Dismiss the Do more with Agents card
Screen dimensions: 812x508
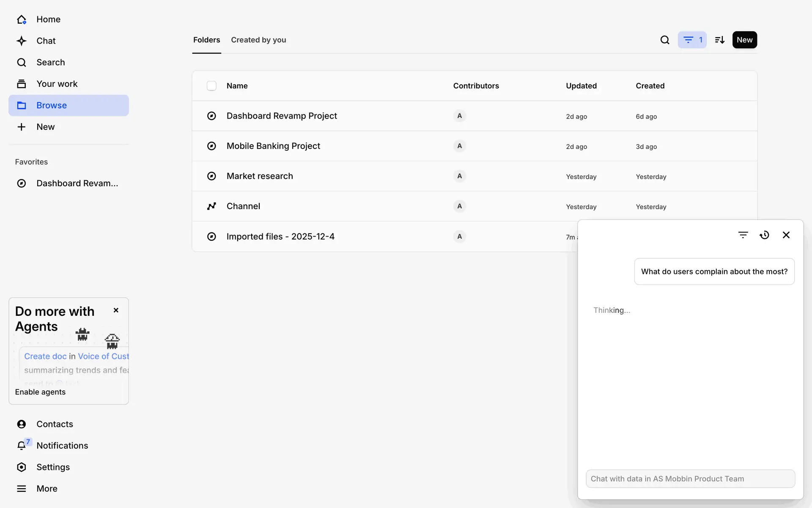coord(116,310)
